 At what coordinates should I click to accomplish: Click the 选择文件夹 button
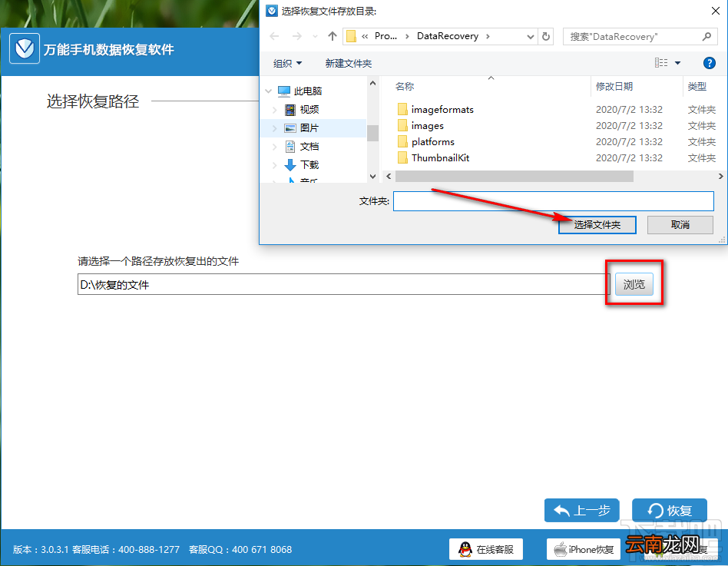(597, 225)
